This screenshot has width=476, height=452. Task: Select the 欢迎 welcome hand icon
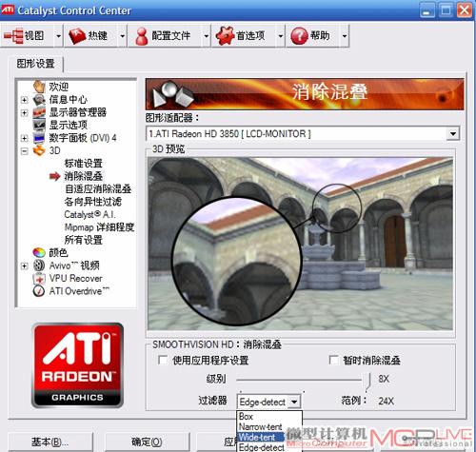39,87
